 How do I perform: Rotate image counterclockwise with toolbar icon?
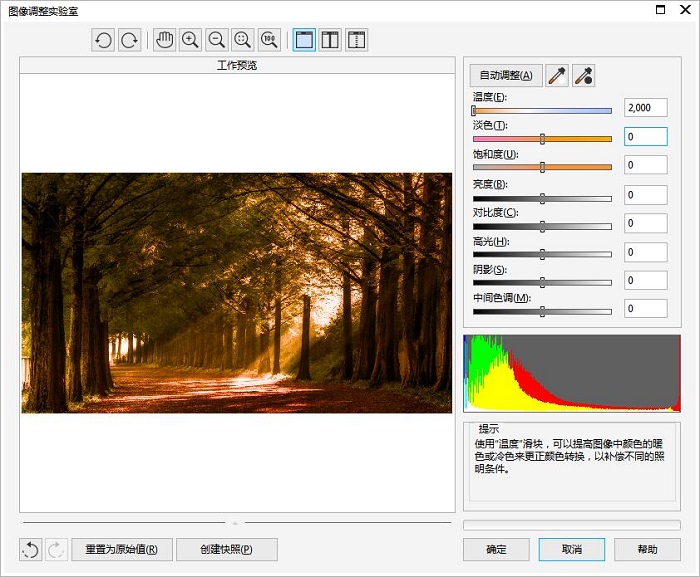click(103, 40)
